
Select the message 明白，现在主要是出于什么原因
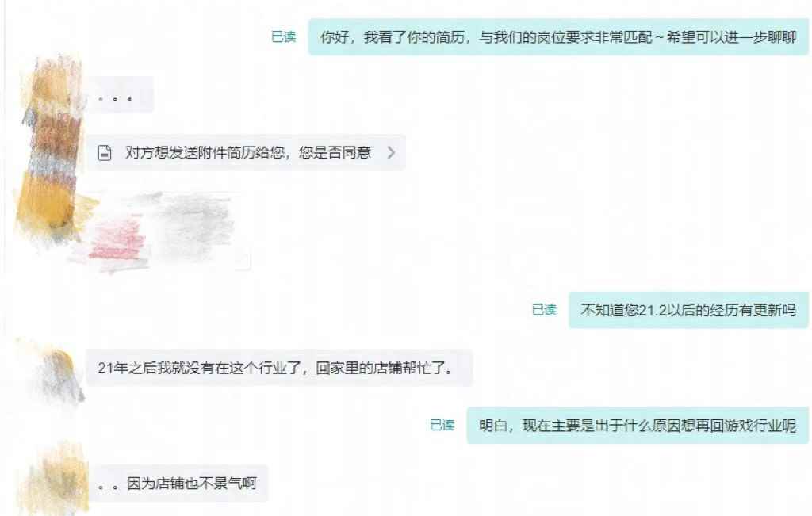(x=638, y=426)
